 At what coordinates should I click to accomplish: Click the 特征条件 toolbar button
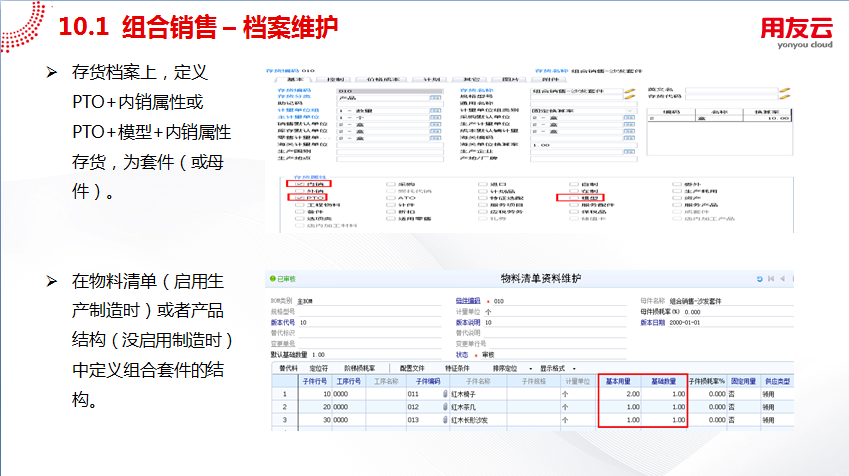pos(458,369)
